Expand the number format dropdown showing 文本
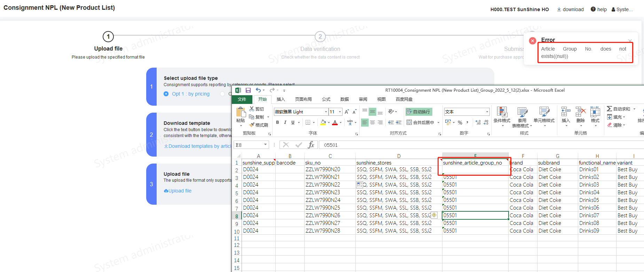 487,112
